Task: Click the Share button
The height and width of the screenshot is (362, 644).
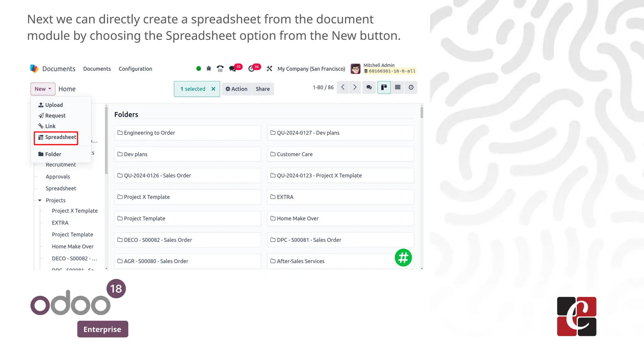Action: [x=263, y=89]
